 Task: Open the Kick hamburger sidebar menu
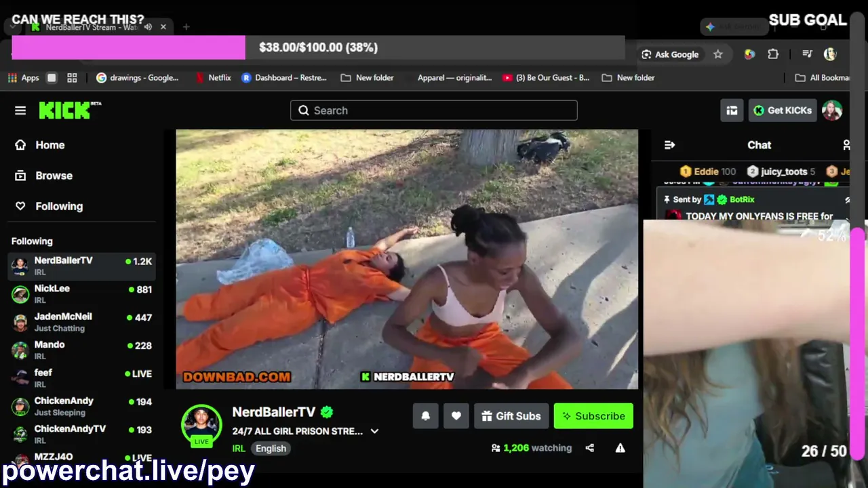point(20,110)
